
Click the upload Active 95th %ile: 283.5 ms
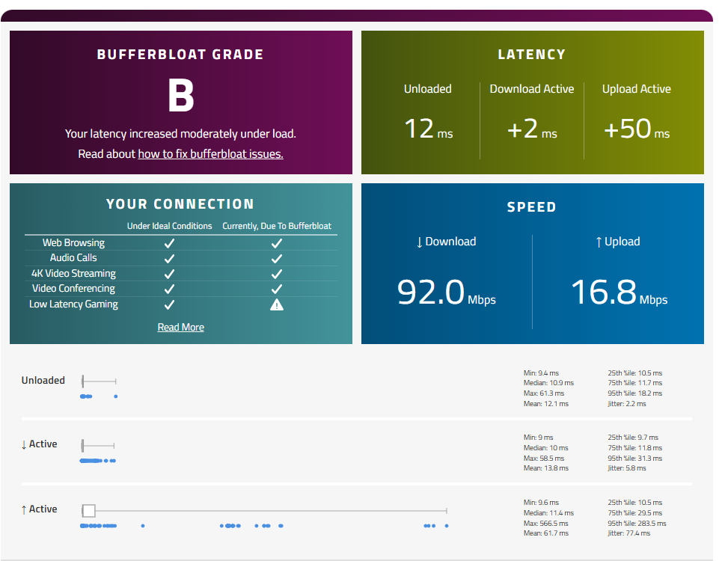click(637, 524)
